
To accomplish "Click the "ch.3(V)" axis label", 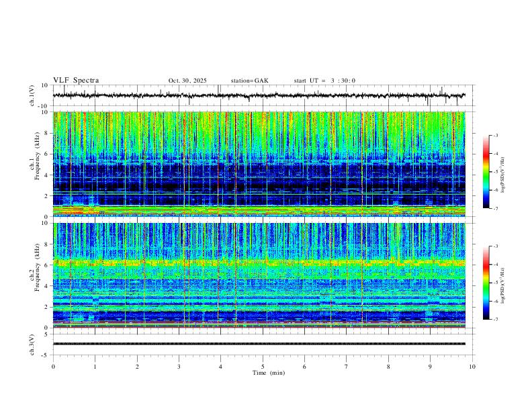I will (32, 345).
